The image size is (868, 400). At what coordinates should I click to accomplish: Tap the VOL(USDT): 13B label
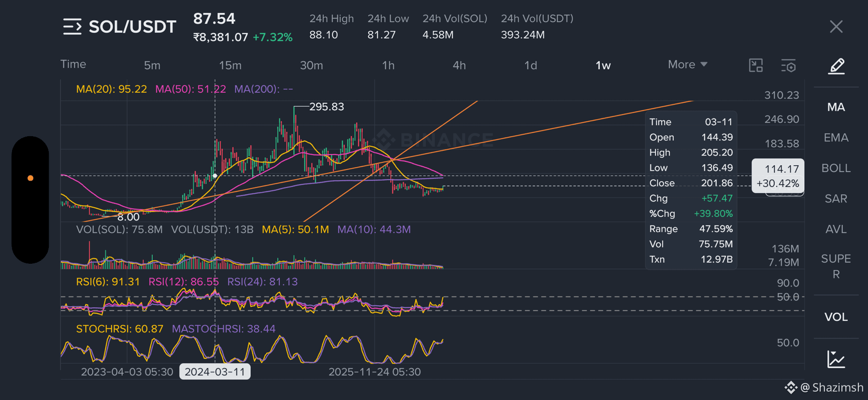coord(212,229)
